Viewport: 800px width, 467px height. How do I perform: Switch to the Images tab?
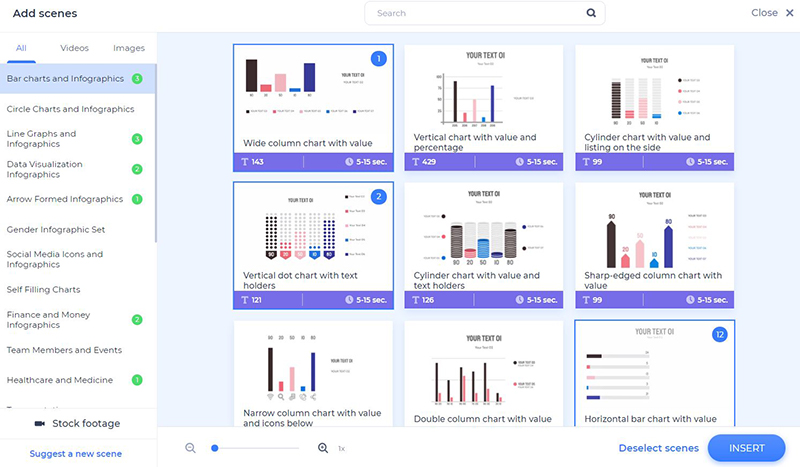[x=128, y=48]
